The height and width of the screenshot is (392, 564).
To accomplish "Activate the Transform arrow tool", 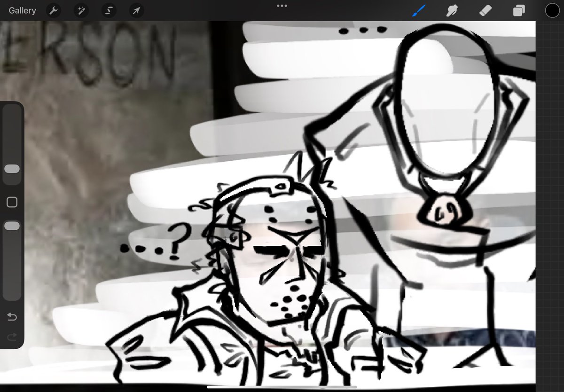I will click(x=136, y=10).
